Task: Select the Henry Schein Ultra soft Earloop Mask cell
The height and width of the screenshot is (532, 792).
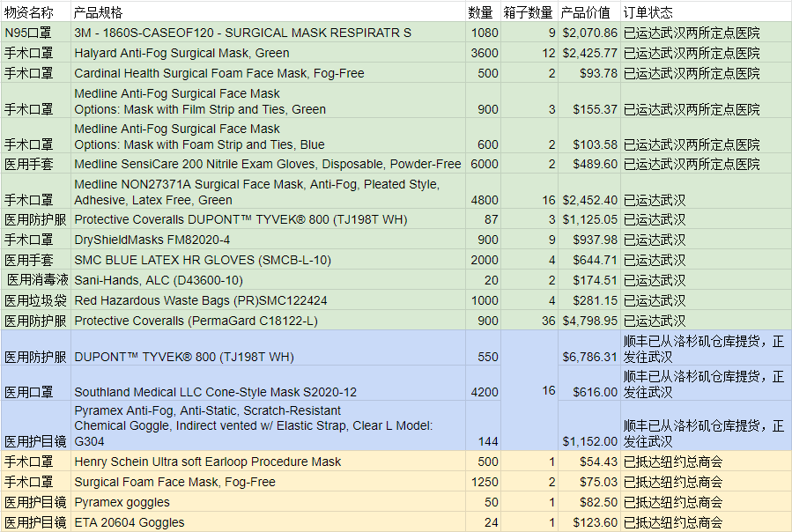Action: [268, 462]
